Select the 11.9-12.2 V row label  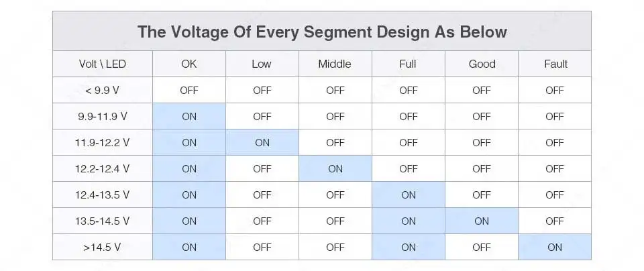(x=103, y=142)
